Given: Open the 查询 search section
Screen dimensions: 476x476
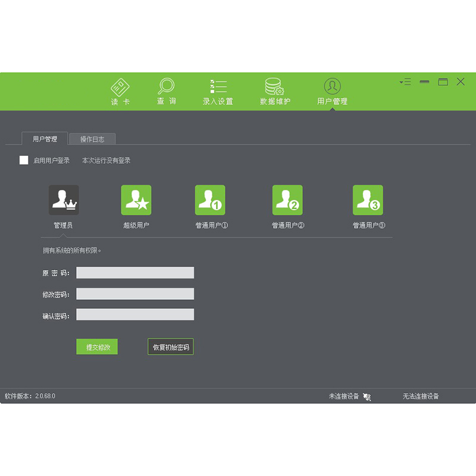Looking at the screenshot, I should pos(166,91).
